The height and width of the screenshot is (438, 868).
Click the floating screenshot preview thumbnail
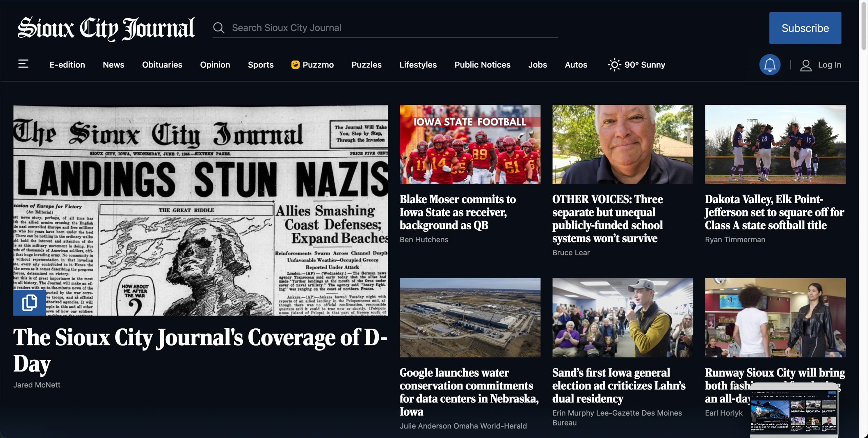coord(793,411)
